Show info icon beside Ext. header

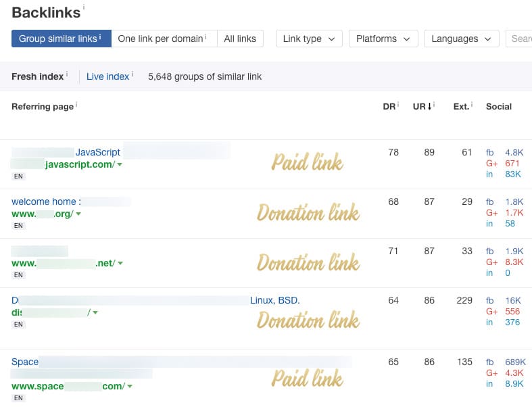472,104
